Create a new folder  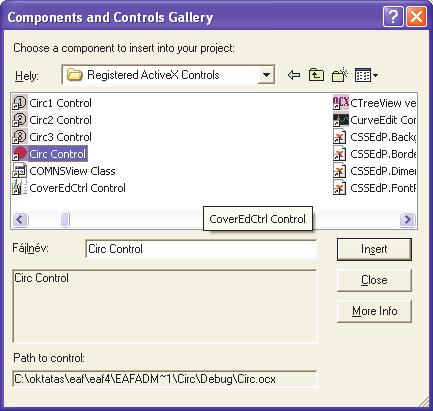(x=340, y=75)
